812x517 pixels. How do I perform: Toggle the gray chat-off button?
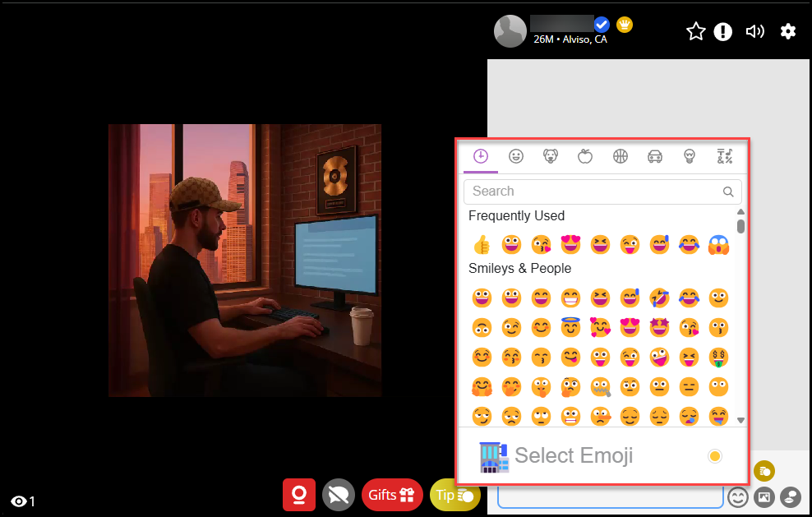338,496
